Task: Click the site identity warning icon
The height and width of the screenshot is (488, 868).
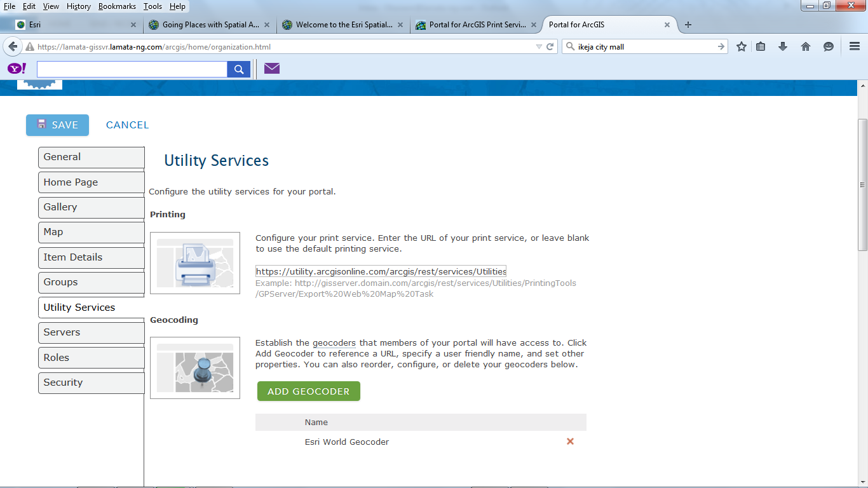Action: 30,46
